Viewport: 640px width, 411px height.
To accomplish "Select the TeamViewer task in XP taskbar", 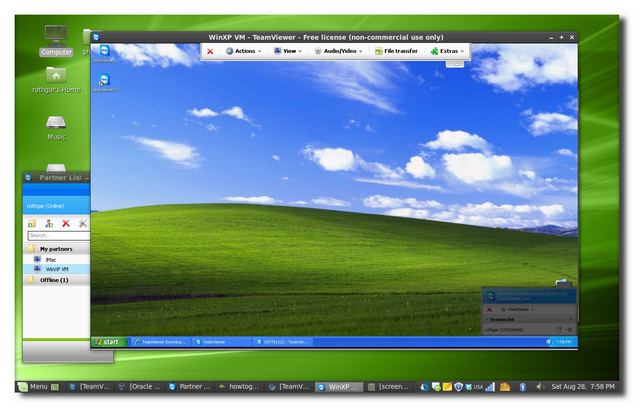I will pyautogui.click(x=221, y=342).
